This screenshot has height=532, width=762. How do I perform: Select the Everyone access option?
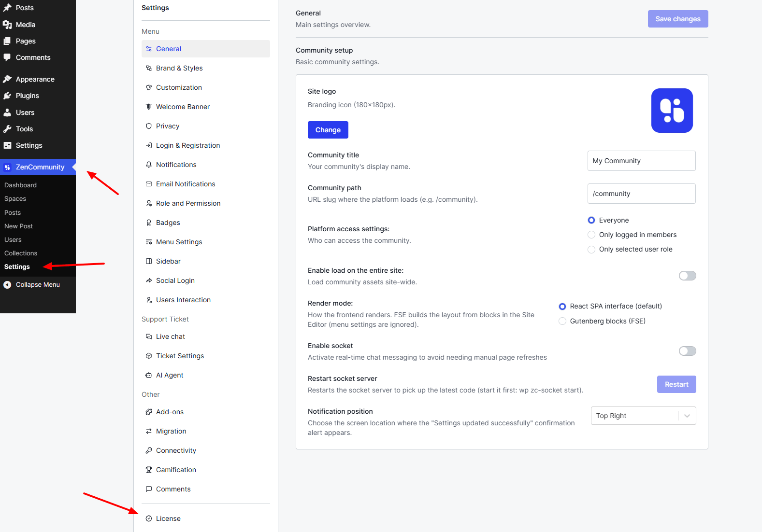591,220
